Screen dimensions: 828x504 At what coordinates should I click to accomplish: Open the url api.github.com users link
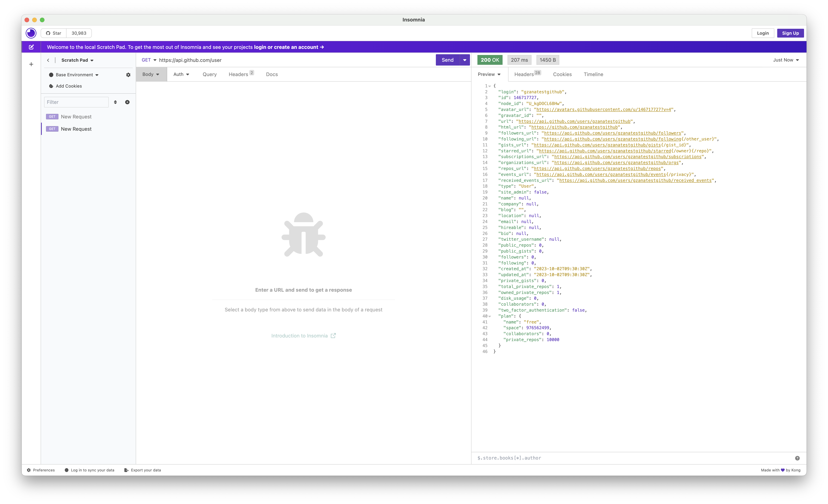pos(574,121)
